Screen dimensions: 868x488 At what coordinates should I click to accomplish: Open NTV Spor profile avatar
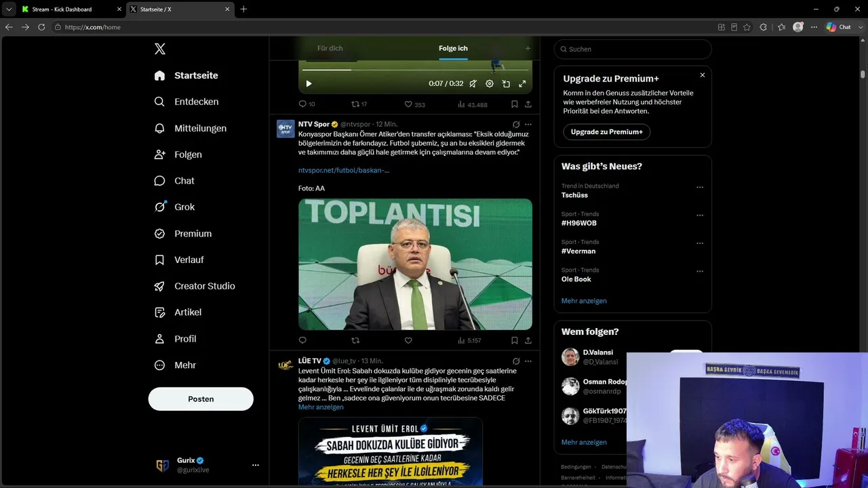[285, 129]
